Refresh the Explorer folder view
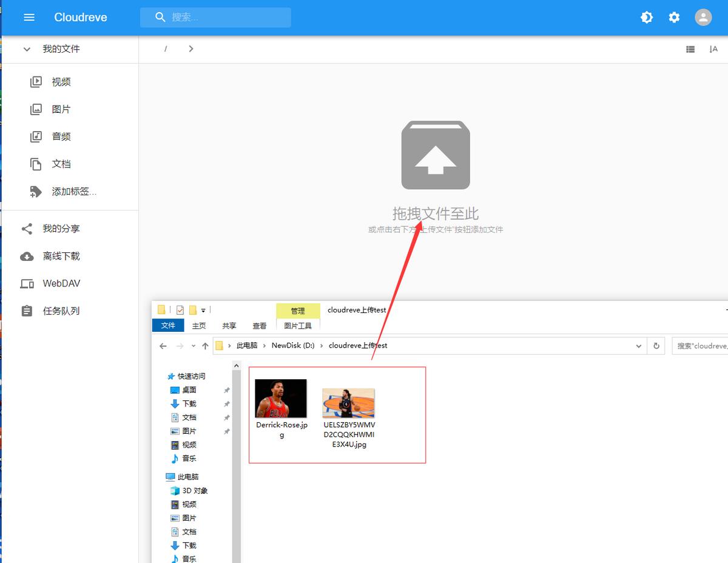Screen dimensions: 728x563 pyautogui.click(x=656, y=346)
